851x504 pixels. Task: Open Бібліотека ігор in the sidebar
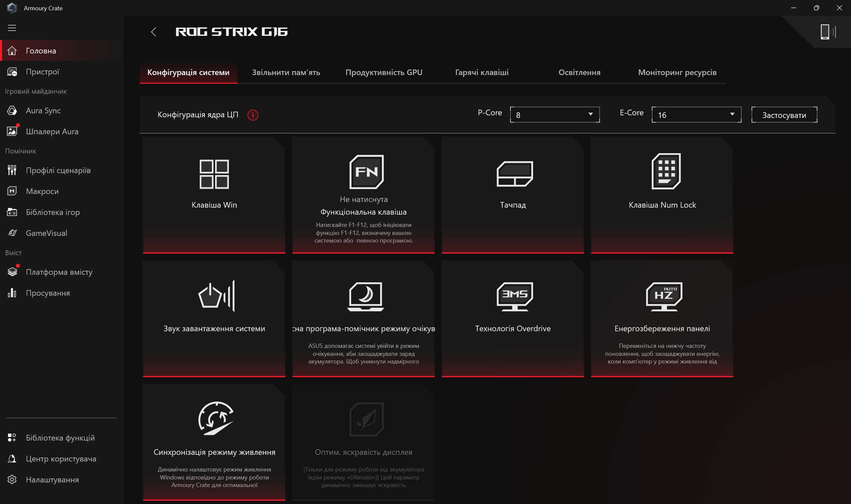pos(53,212)
